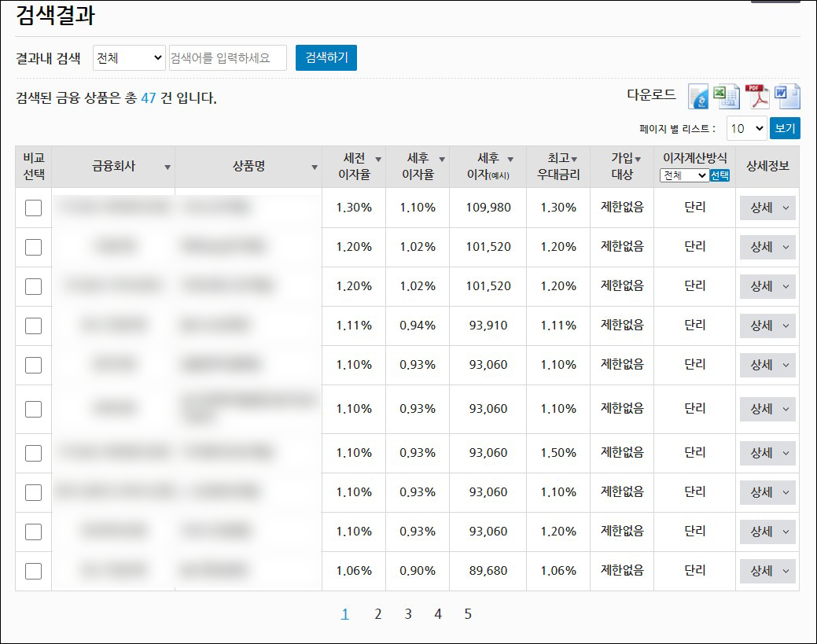The image size is (817, 644).
Task: Click the 47 total results count
Action: [149, 98]
